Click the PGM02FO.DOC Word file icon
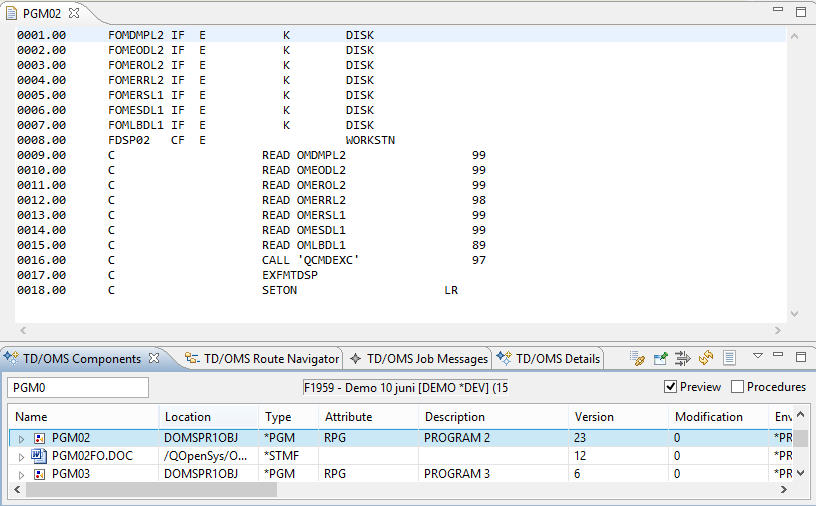Image resolution: width=816 pixels, height=506 pixels. [39, 455]
